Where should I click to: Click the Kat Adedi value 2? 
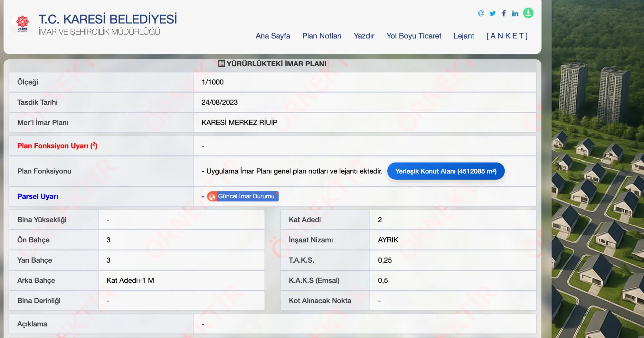click(380, 220)
